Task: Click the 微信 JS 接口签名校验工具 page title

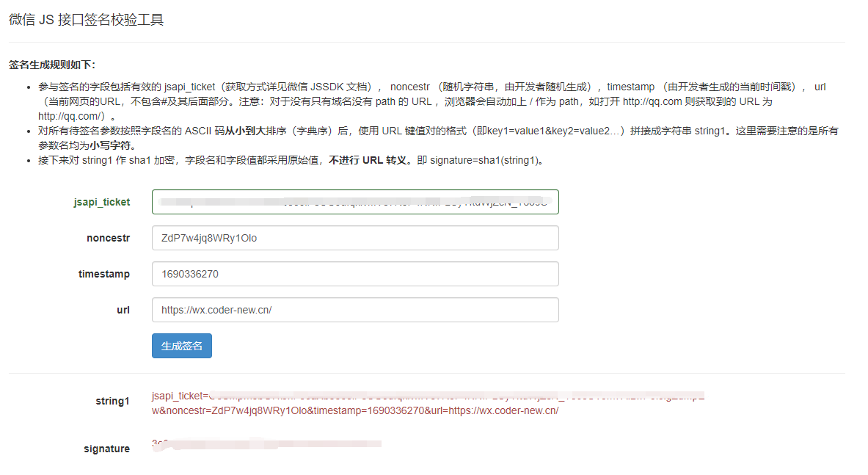Action: [86, 20]
